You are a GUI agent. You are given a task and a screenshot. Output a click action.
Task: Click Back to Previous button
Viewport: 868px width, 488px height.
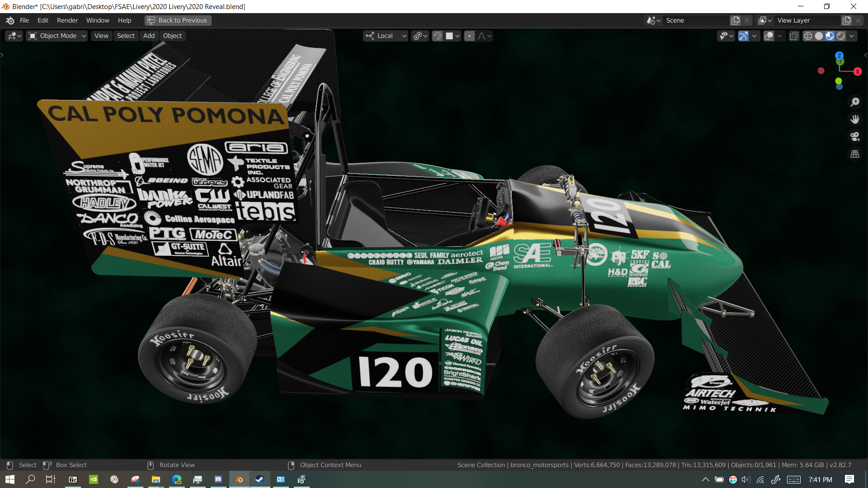[178, 20]
